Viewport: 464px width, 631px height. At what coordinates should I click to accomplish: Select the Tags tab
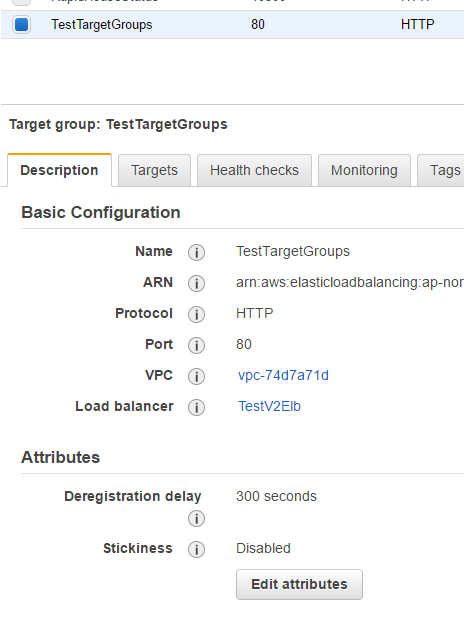pyautogui.click(x=441, y=170)
